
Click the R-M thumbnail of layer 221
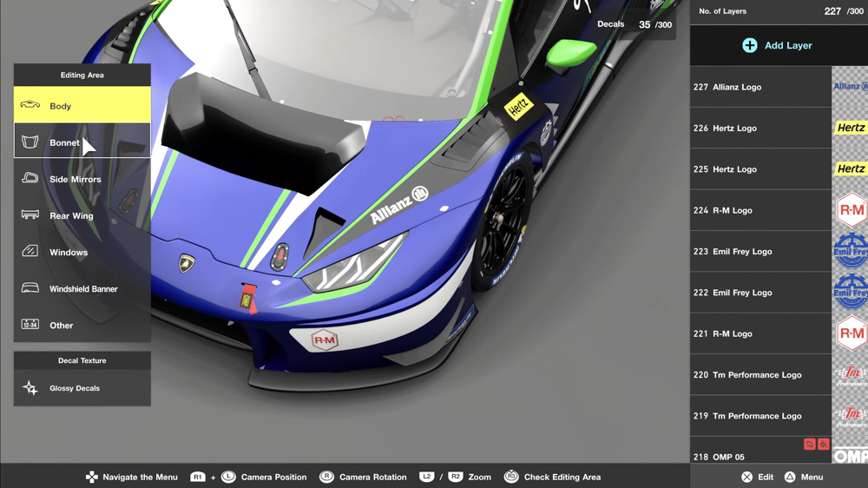click(x=850, y=333)
